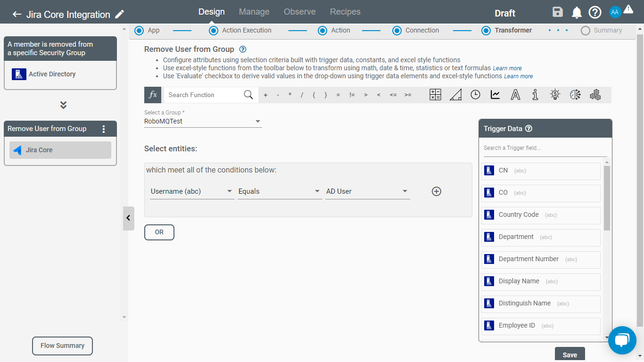Insert the not-equal != operator
This screenshot has width=644, height=362.
click(x=352, y=95)
